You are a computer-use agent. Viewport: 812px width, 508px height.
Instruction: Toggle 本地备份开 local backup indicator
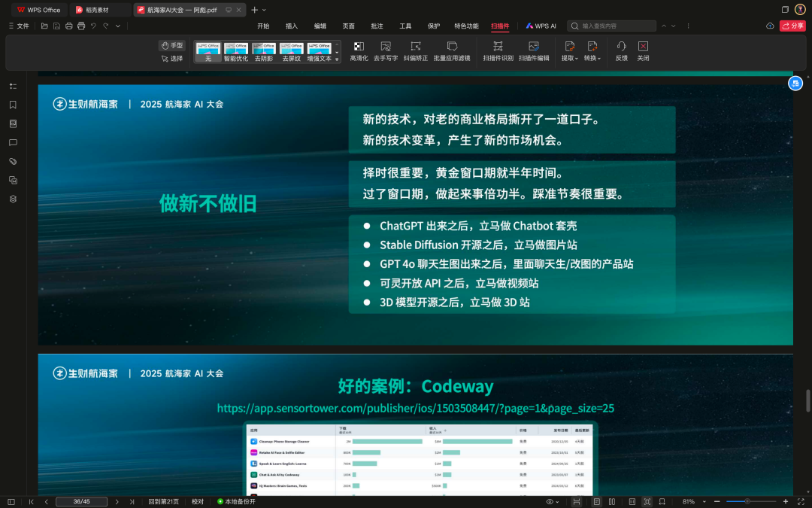pyautogui.click(x=237, y=502)
